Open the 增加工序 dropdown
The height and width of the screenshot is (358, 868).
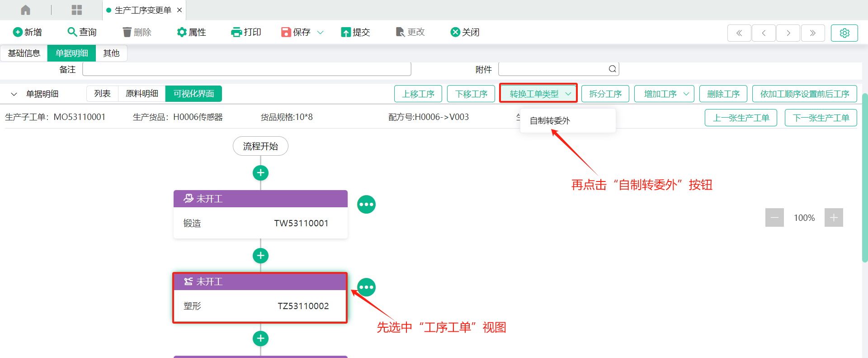[x=664, y=94]
